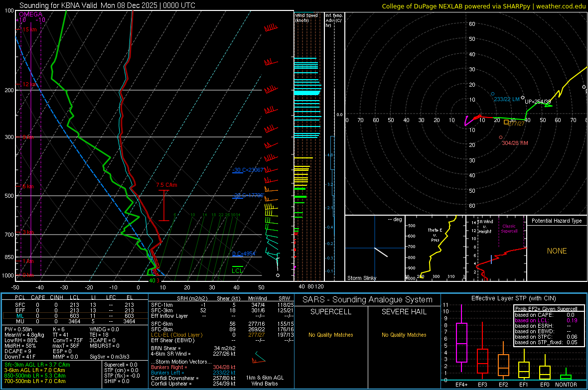Click the orange 277/27 hodograph label

tap(516, 124)
